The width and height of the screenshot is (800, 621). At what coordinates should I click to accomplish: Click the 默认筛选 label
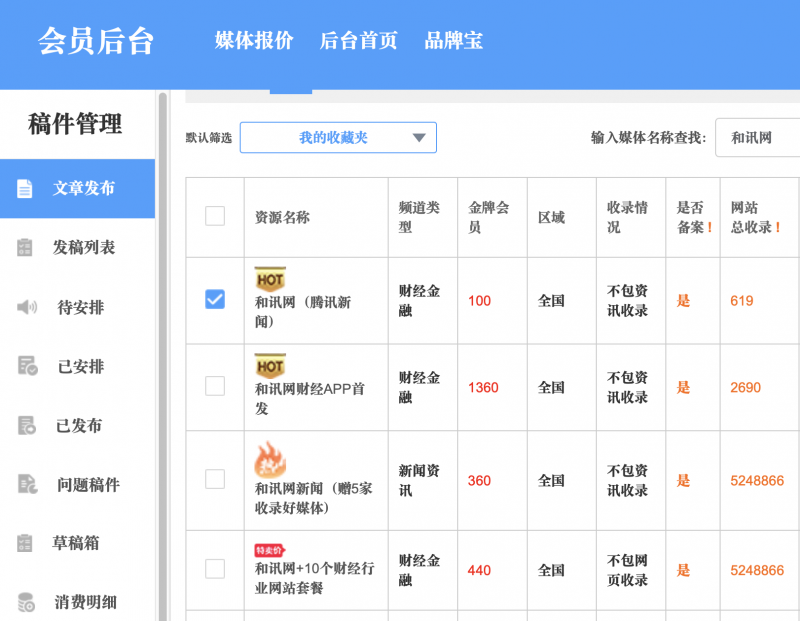click(x=209, y=138)
